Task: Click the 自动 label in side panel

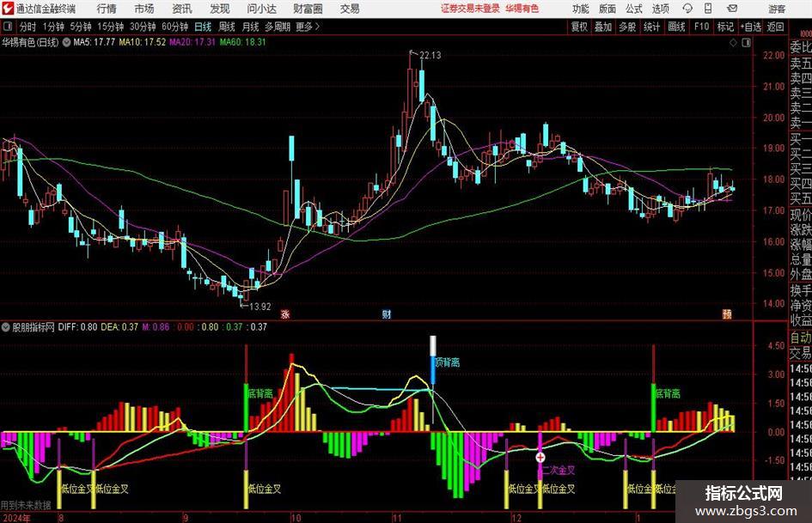Action: pyautogui.click(x=801, y=338)
